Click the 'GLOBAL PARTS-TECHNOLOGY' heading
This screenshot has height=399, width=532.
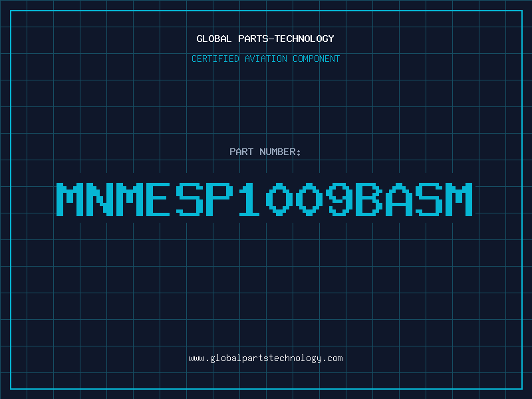(265, 39)
